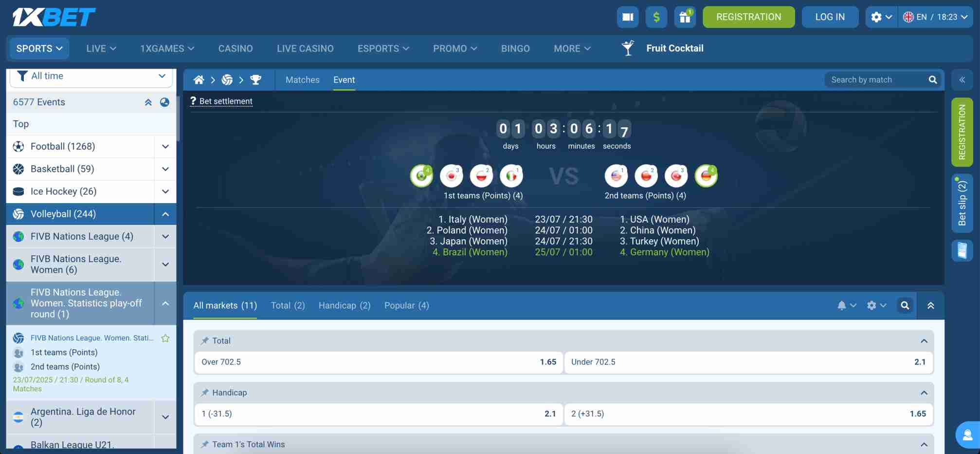The height and width of the screenshot is (454, 980).
Task: Go to the CASINO section
Action: [236, 48]
